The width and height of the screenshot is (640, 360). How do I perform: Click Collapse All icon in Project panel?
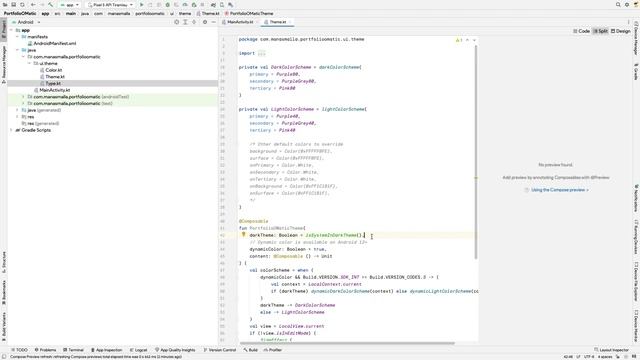coord(194,22)
